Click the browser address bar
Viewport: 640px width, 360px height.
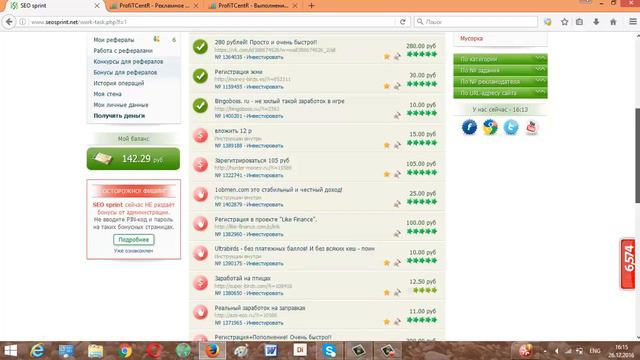coord(212,22)
